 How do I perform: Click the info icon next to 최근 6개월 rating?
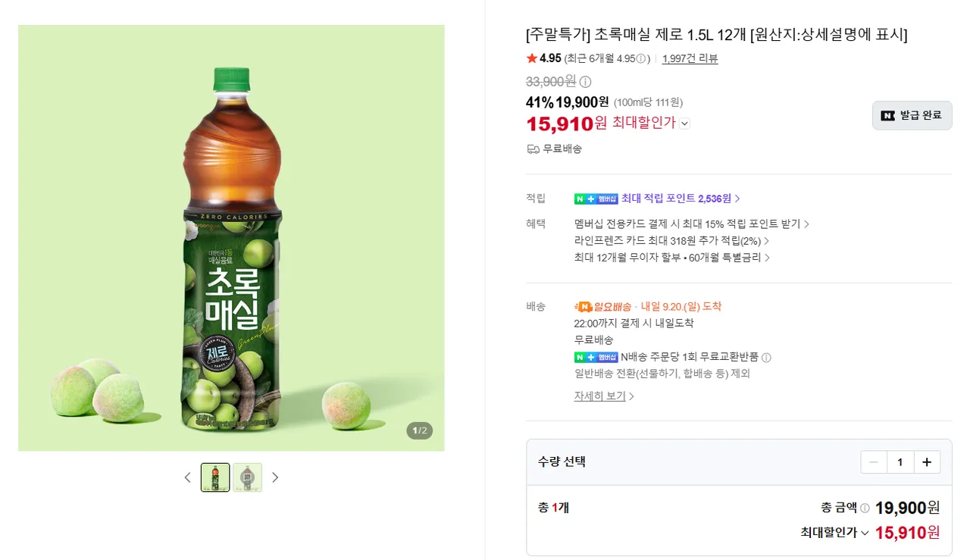(x=641, y=58)
